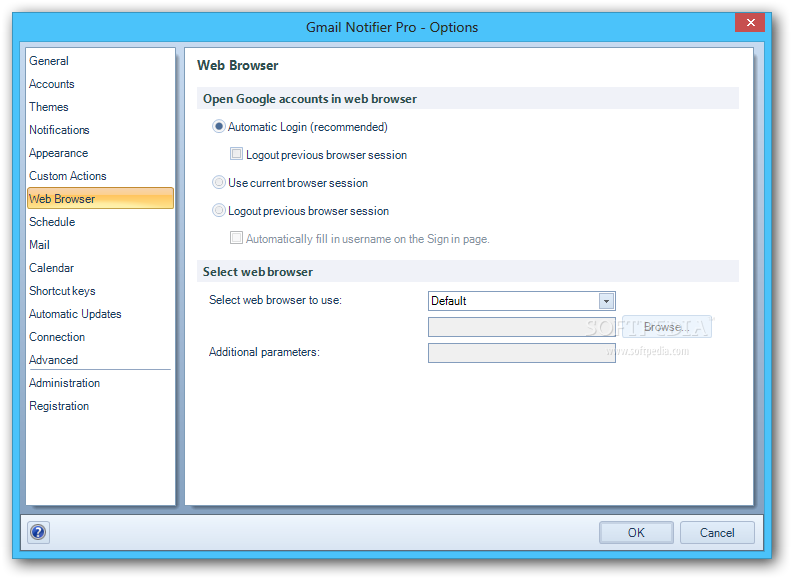Confirm settings with OK button

coord(636,533)
